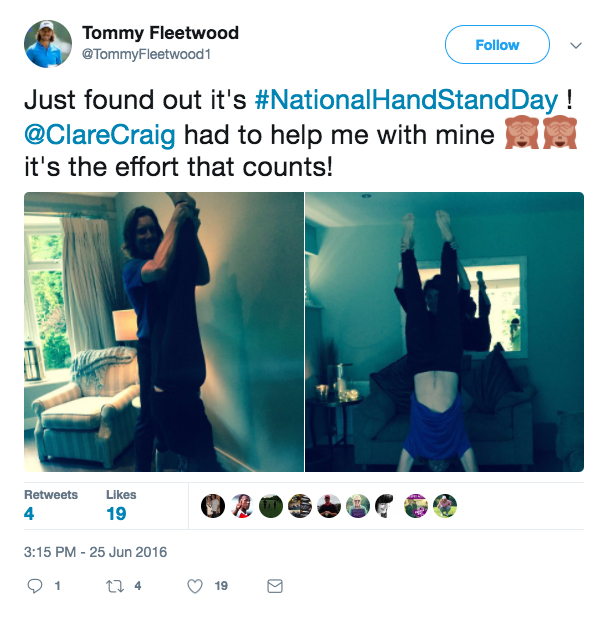Click the envelope direct message icon

pos(275,586)
